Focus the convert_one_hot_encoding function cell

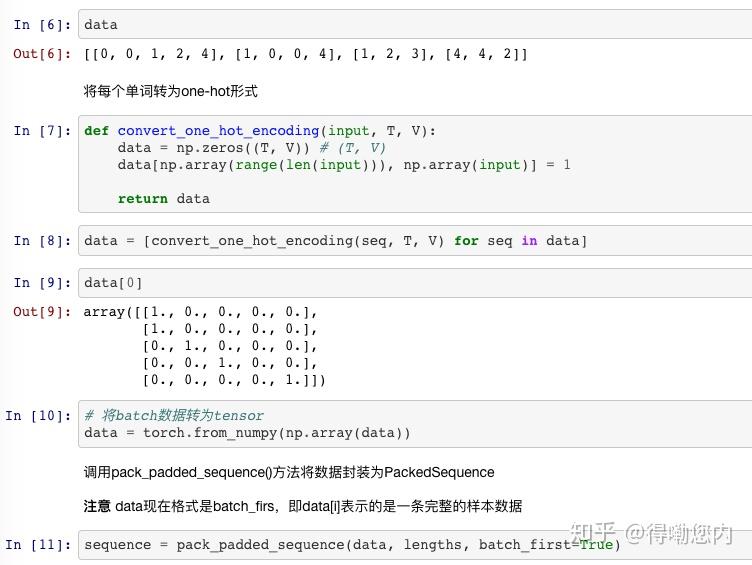[x=400, y=165]
